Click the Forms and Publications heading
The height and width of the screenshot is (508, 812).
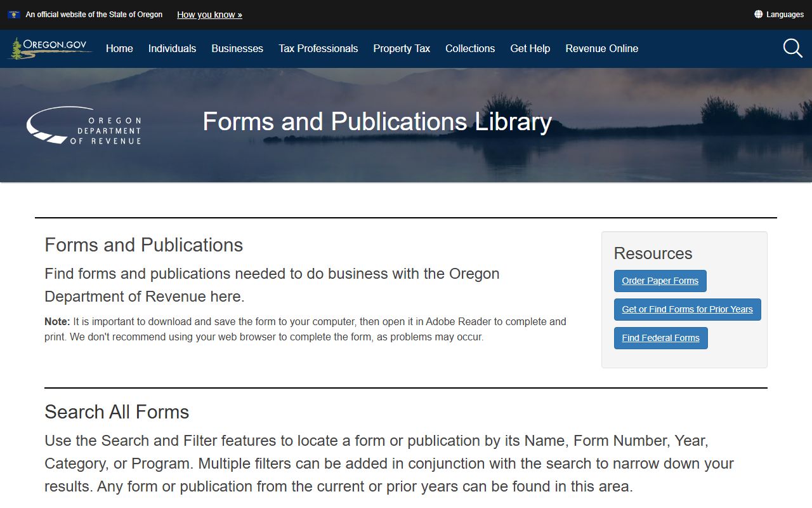pos(144,245)
